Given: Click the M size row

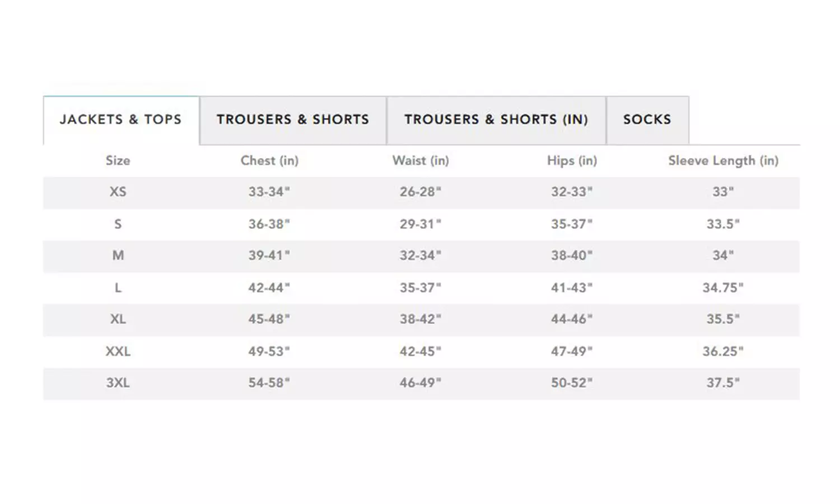Looking at the screenshot, I should [118, 256].
